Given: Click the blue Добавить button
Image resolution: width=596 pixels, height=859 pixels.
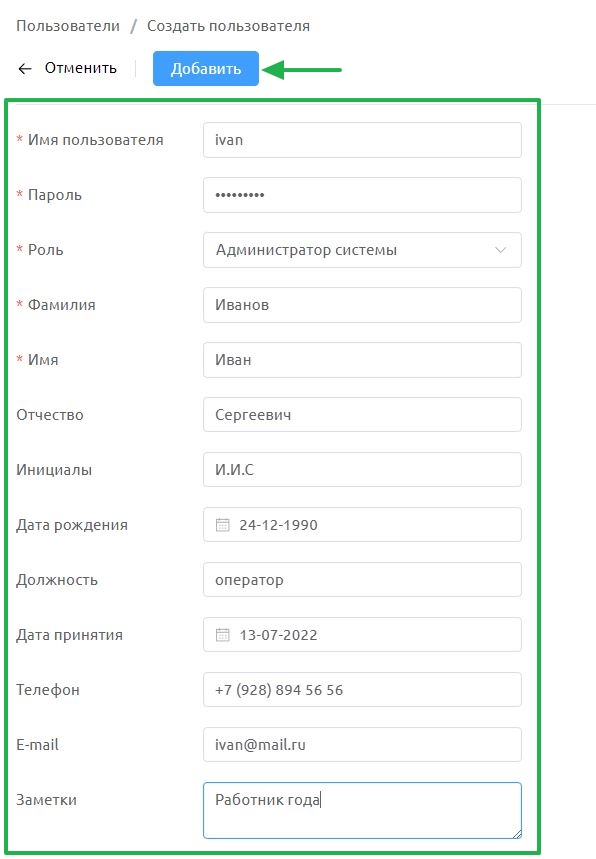Looking at the screenshot, I should point(205,68).
